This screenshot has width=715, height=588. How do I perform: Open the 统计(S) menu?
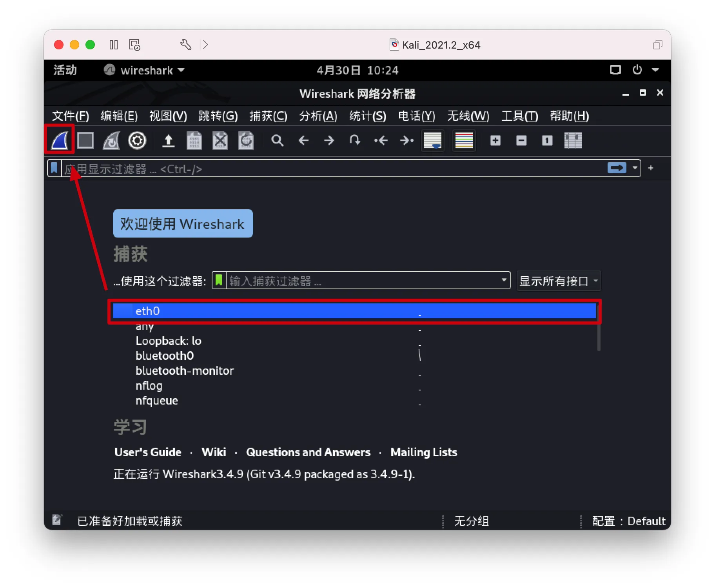click(x=368, y=116)
